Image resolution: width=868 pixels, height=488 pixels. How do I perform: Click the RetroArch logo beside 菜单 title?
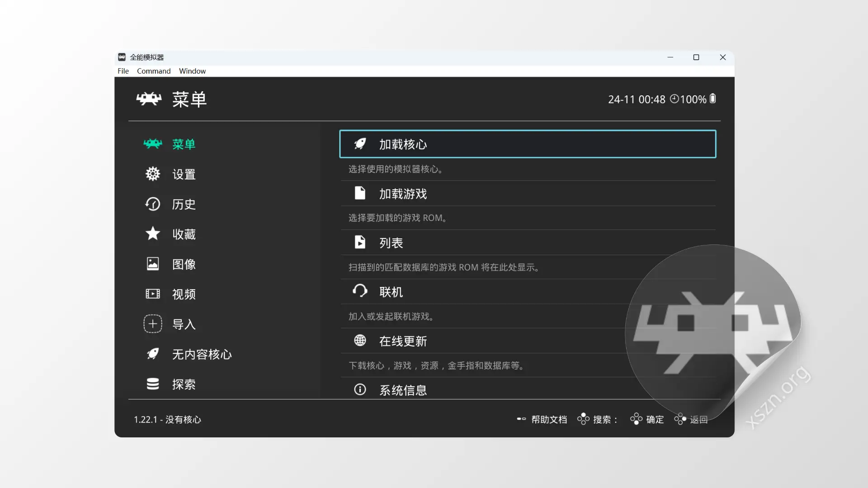149,99
